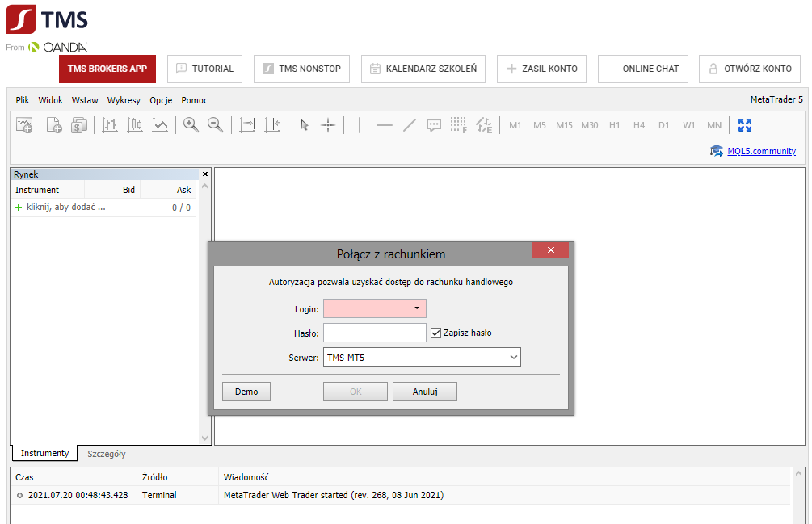
Task: Click the TMS logo
Action: click(x=47, y=19)
